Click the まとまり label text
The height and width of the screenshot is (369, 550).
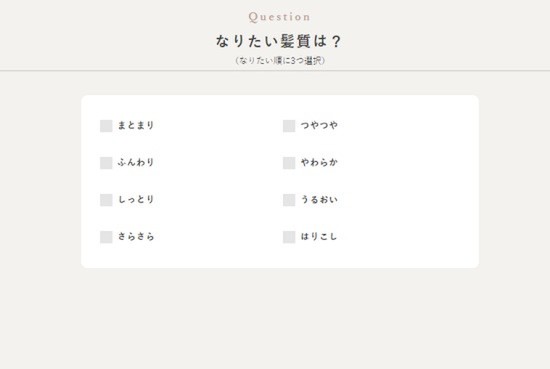coord(136,125)
